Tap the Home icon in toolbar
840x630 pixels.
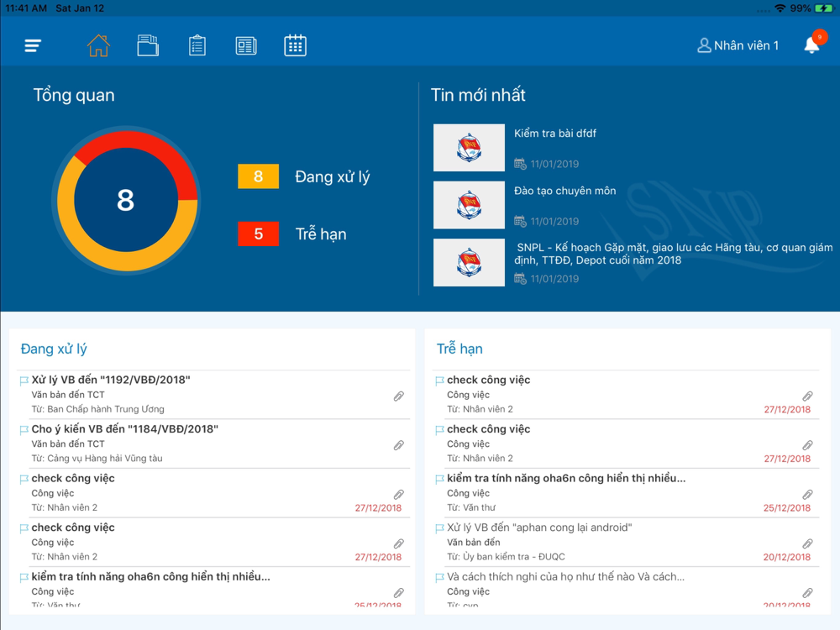pyautogui.click(x=98, y=45)
